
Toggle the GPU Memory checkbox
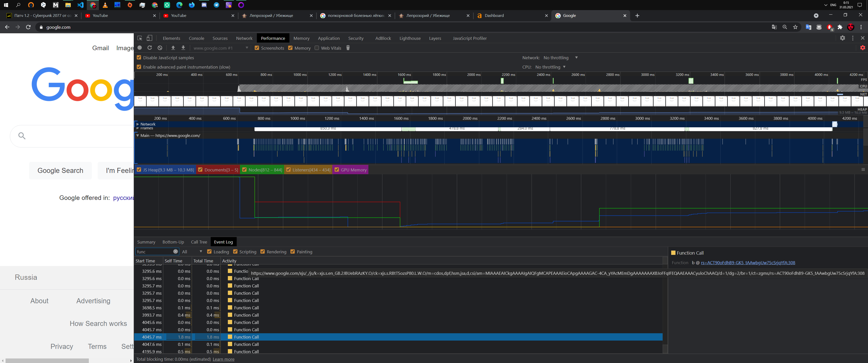coord(337,170)
